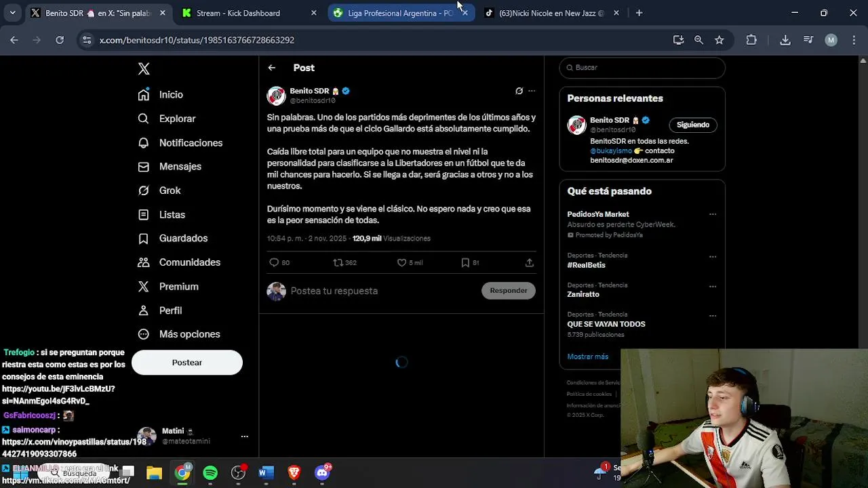Repost the tweet (362 reposts)

click(x=344, y=263)
